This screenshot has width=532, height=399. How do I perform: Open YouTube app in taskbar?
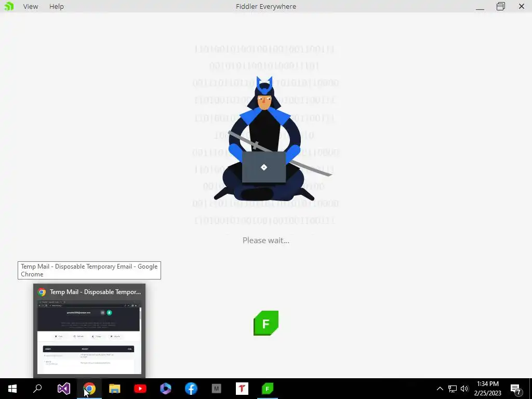click(x=140, y=389)
